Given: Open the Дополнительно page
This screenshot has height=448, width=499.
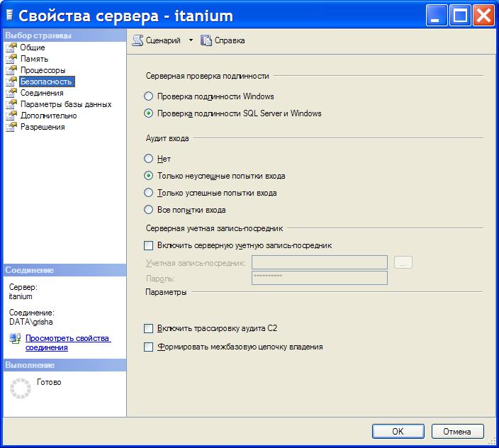Looking at the screenshot, I should coord(49,116).
